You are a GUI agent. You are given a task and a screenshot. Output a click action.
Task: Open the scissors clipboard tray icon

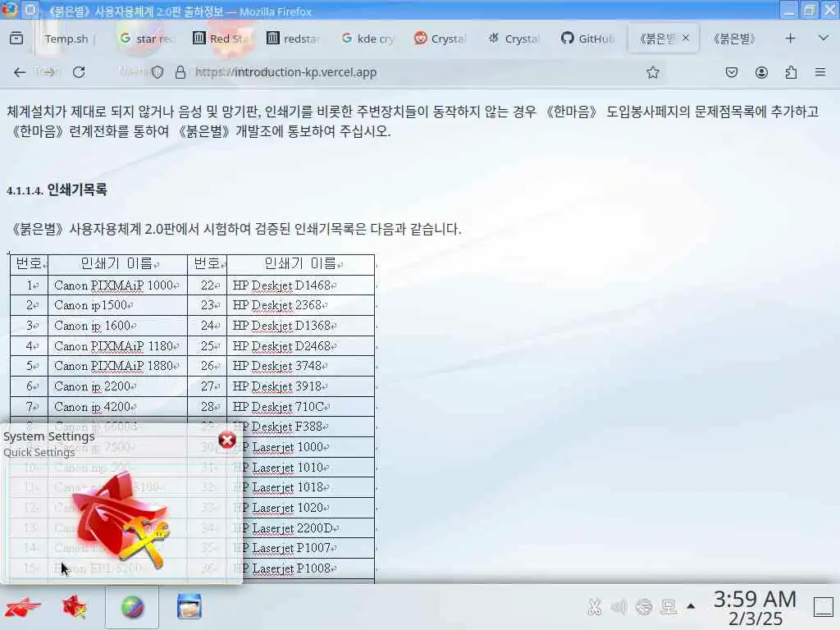594,607
